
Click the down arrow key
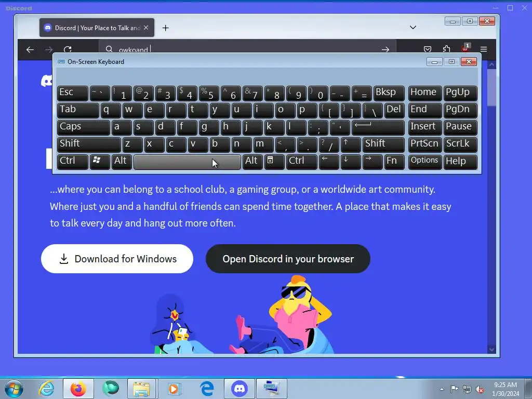tap(351, 162)
